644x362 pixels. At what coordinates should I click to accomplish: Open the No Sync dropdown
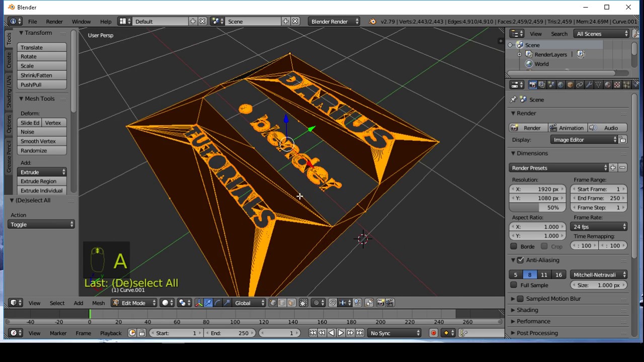coord(395,333)
